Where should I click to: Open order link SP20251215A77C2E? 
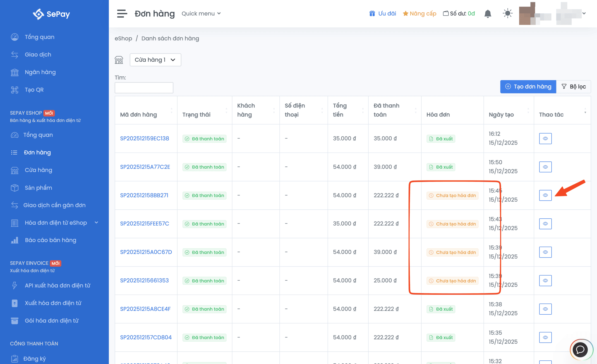click(x=145, y=167)
